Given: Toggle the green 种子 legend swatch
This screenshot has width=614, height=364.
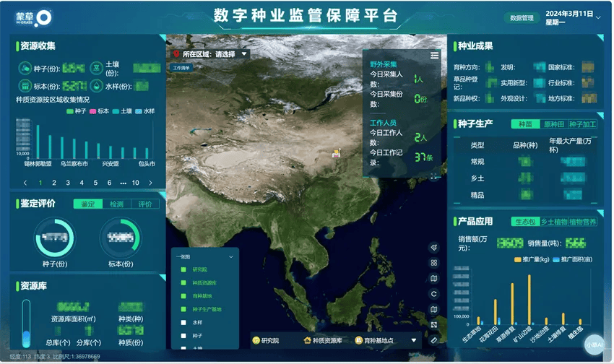Looking at the screenshot, I should (69, 111).
